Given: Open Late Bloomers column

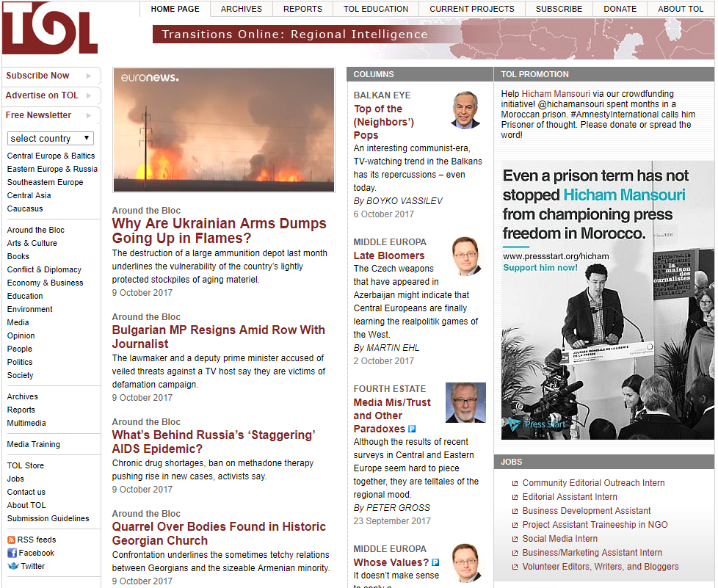Looking at the screenshot, I should pos(389,255).
